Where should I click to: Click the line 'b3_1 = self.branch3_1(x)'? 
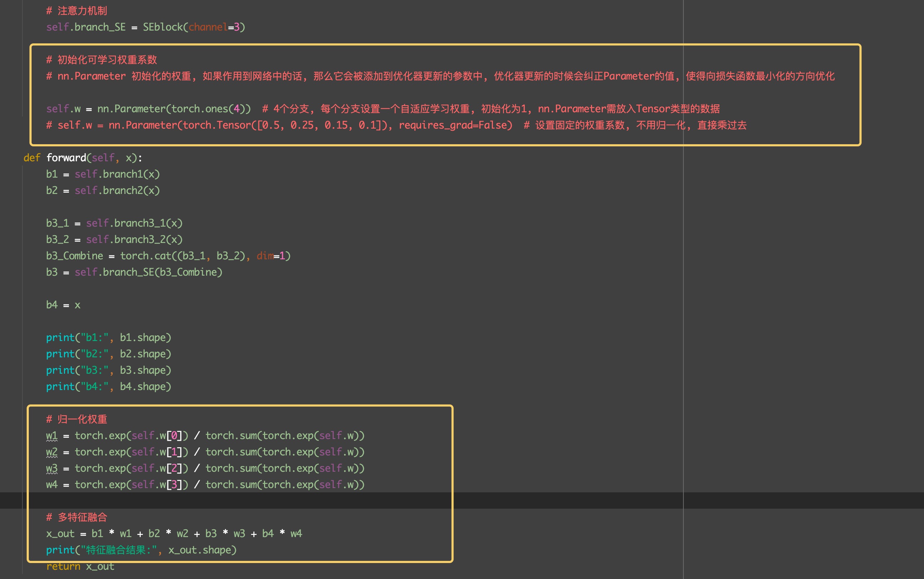[x=114, y=223]
